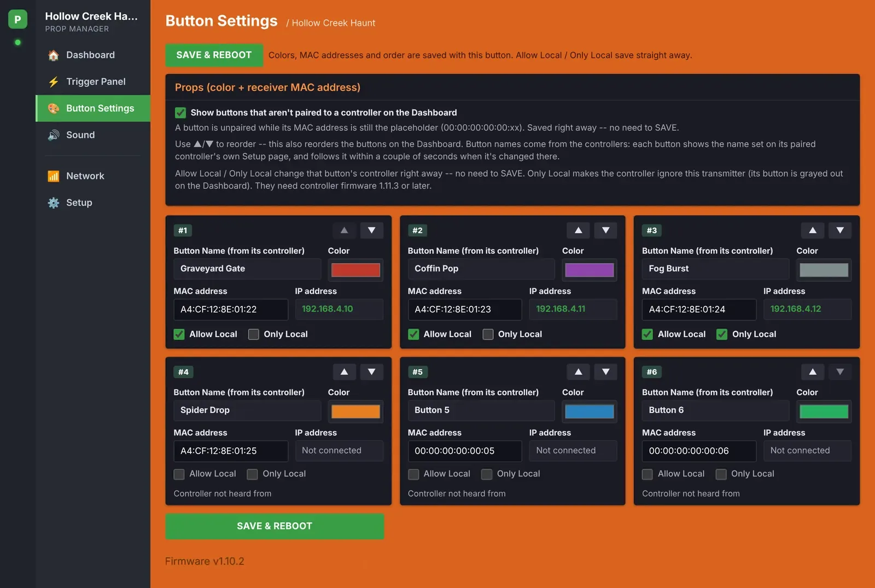Click the Firmware v1.10.2 text
Screen dimensions: 875x588
[205, 561]
